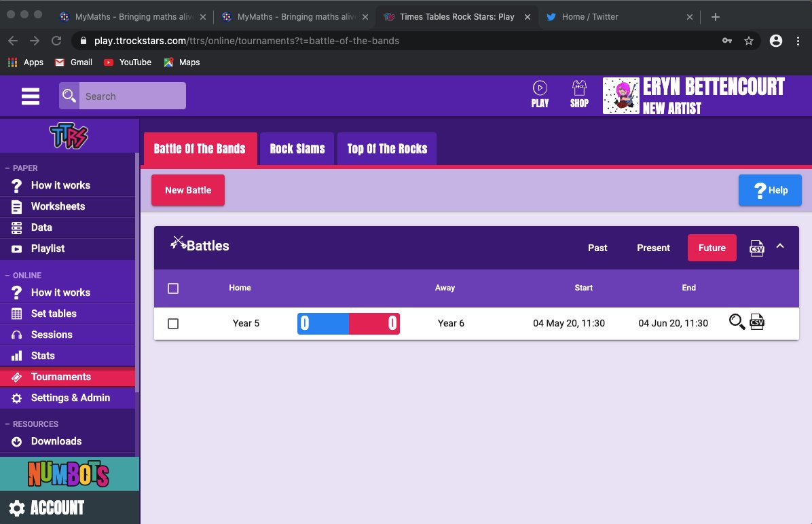This screenshot has width=812, height=524.
Task: Collapse the RESOURCES sidebar section
Action: tap(32, 424)
